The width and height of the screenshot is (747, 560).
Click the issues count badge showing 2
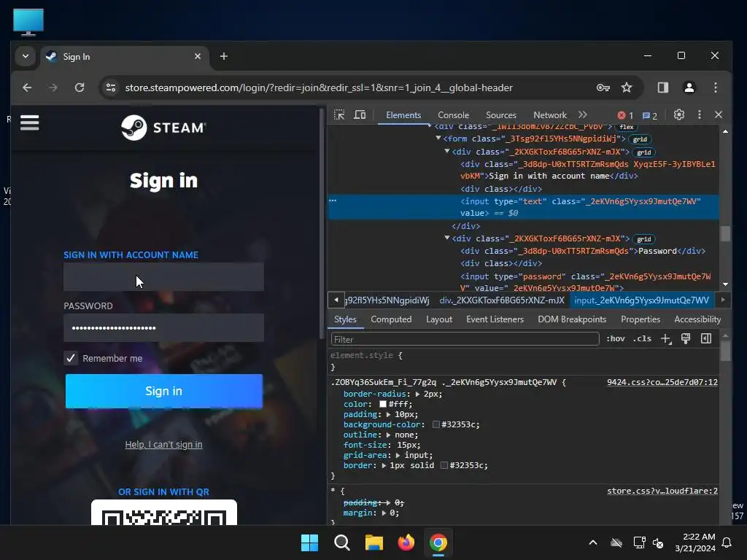pos(650,116)
